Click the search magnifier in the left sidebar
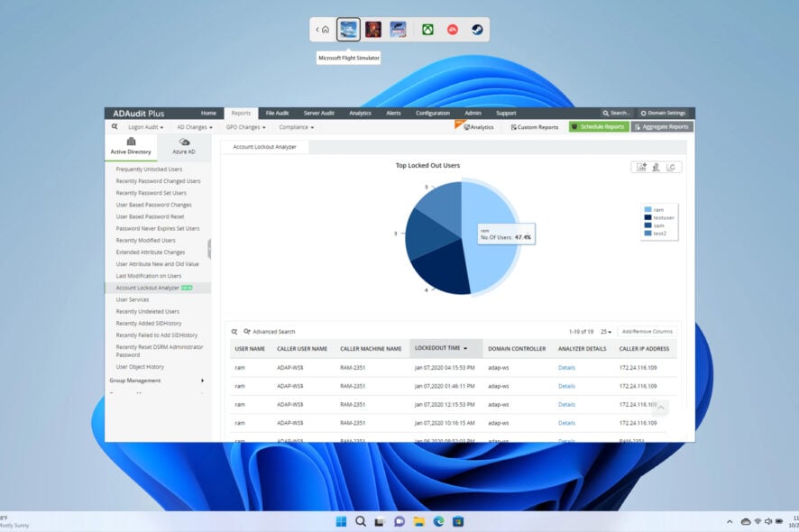Screen dimensions: 799x532 click(114, 127)
